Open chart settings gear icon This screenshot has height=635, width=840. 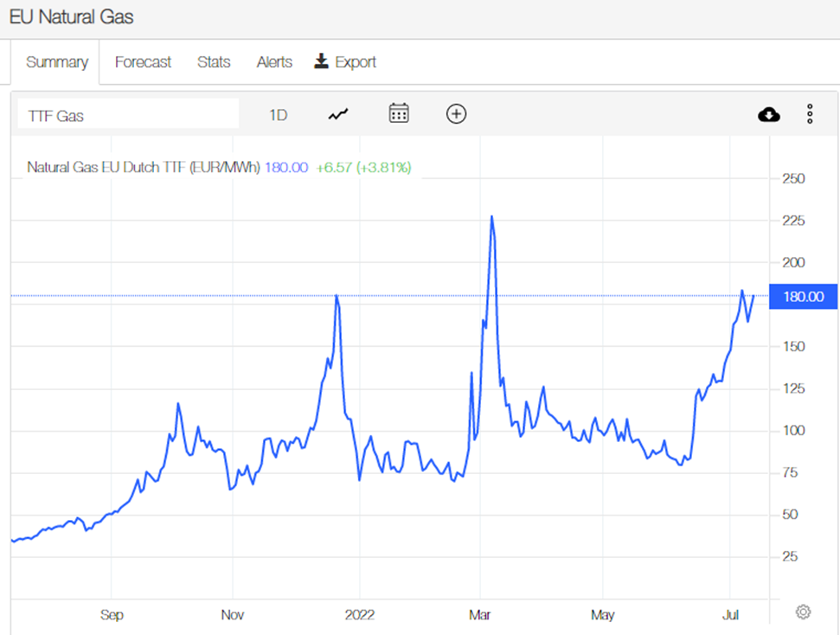(x=803, y=612)
